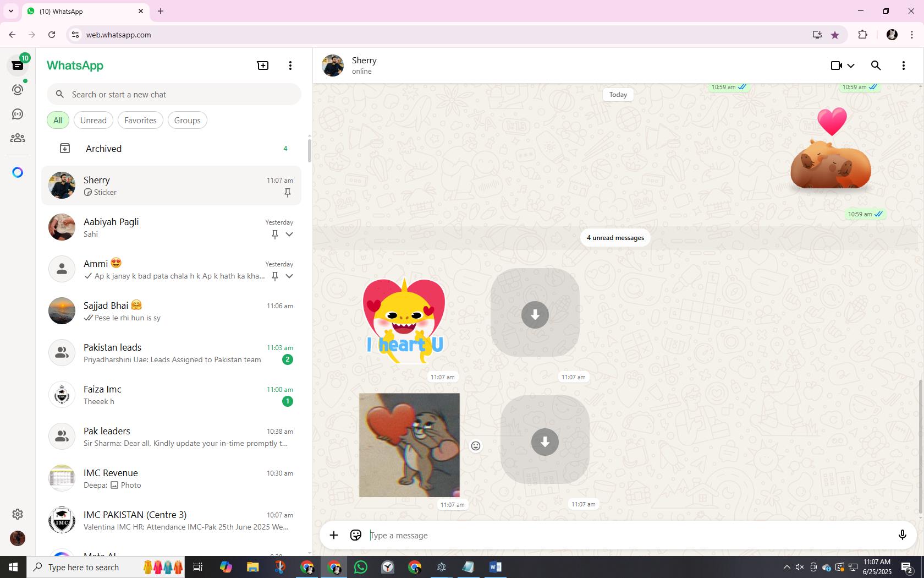Image resolution: width=924 pixels, height=578 pixels.
Task: Open the capybara heart sticker
Action: point(831,150)
